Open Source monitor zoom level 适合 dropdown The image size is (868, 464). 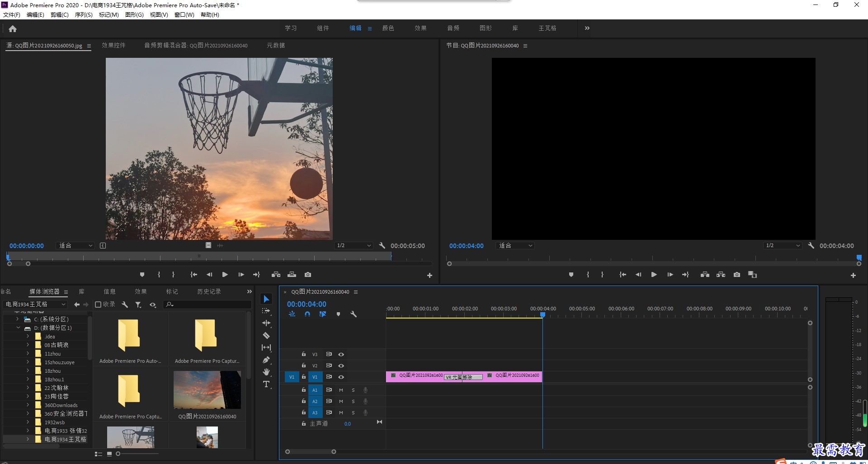tap(75, 245)
